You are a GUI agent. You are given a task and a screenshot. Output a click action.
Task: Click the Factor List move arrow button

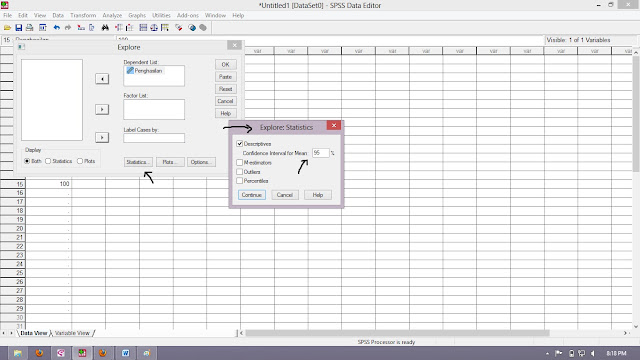coord(102,109)
